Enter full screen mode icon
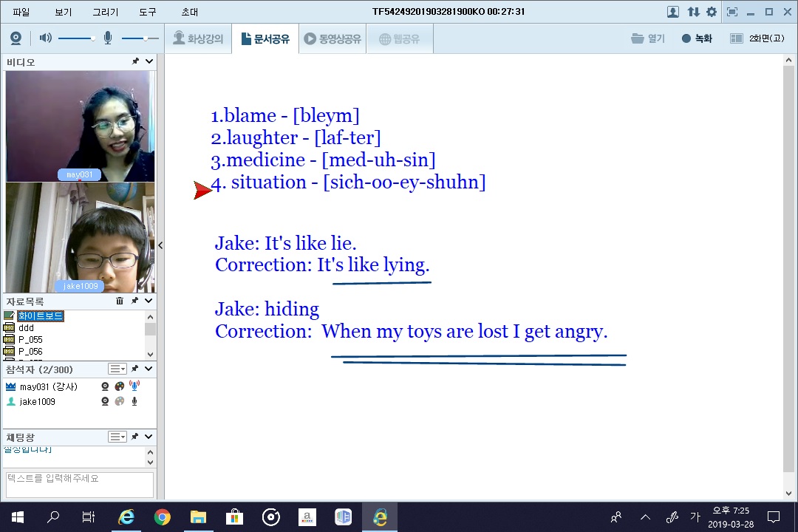Screen dimensions: 798x532 point(732,12)
